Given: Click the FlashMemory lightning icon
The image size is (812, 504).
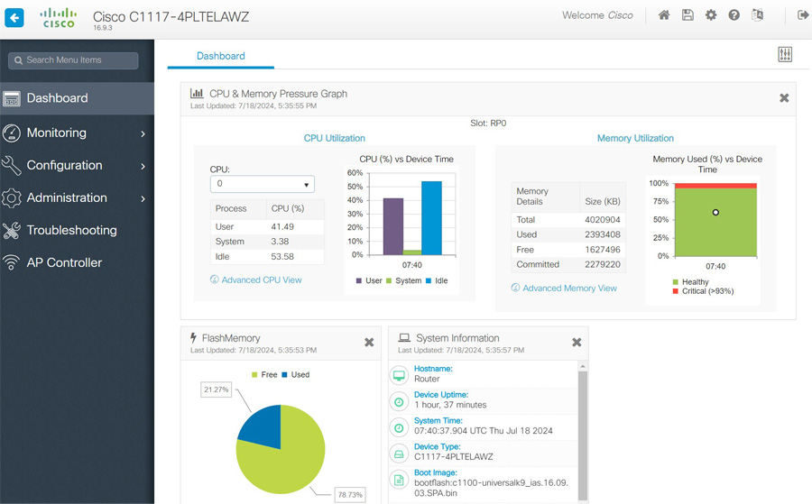Looking at the screenshot, I should click(x=193, y=338).
